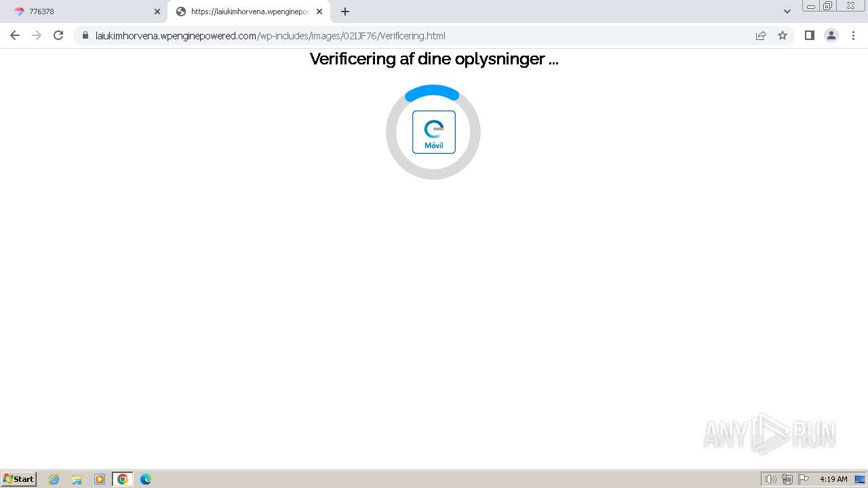Screen dimensions: 868x488
Task: Switch to the 776378 tab
Action: (x=83, y=12)
